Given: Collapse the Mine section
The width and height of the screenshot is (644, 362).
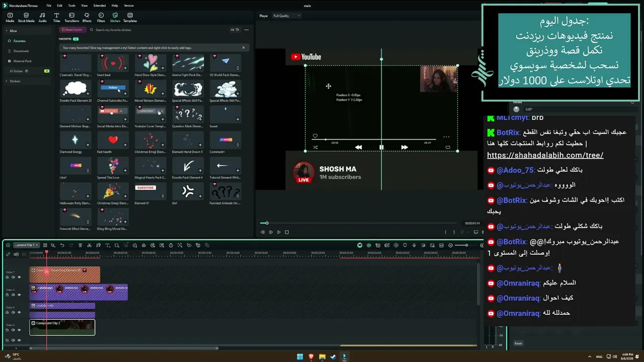Looking at the screenshot, I should (7, 31).
